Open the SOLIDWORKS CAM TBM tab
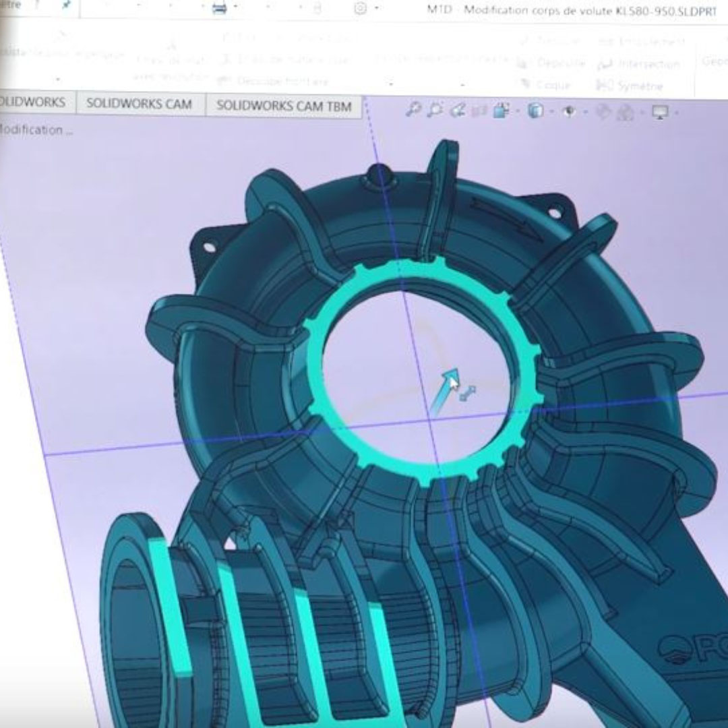Screen dimensions: 728x728 tap(284, 106)
